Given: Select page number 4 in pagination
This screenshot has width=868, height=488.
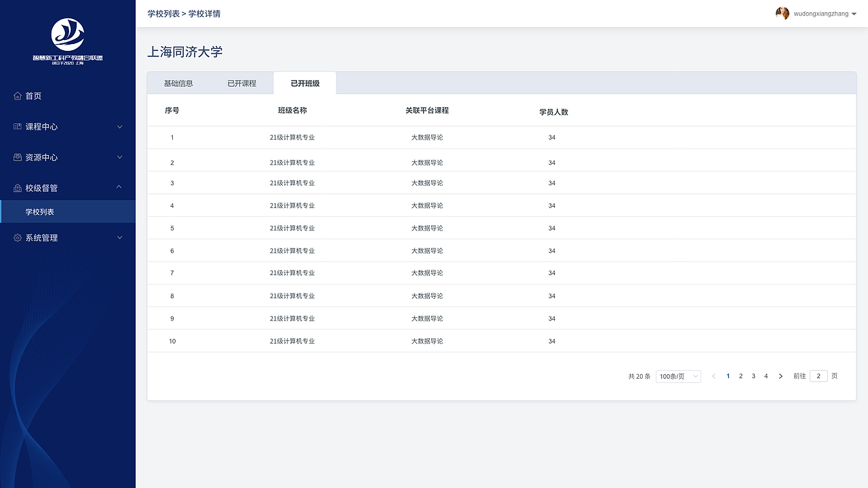Looking at the screenshot, I should pos(766,375).
